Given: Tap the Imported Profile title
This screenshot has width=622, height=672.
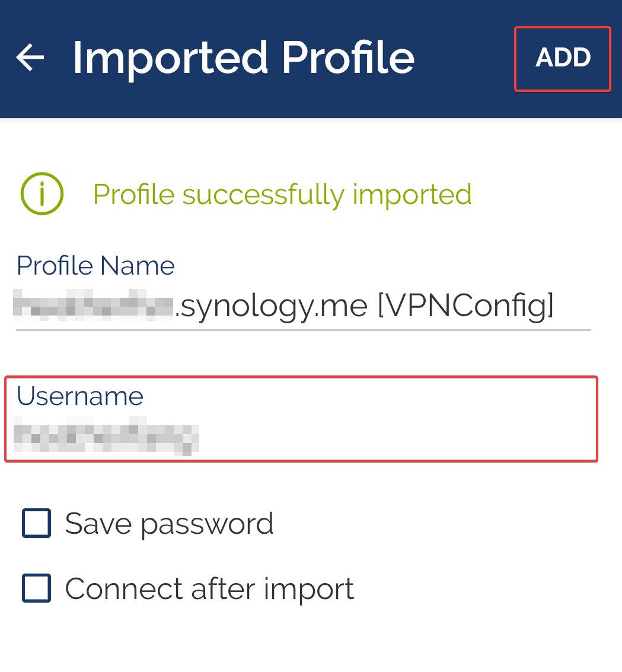Looking at the screenshot, I should coord(243,56).
